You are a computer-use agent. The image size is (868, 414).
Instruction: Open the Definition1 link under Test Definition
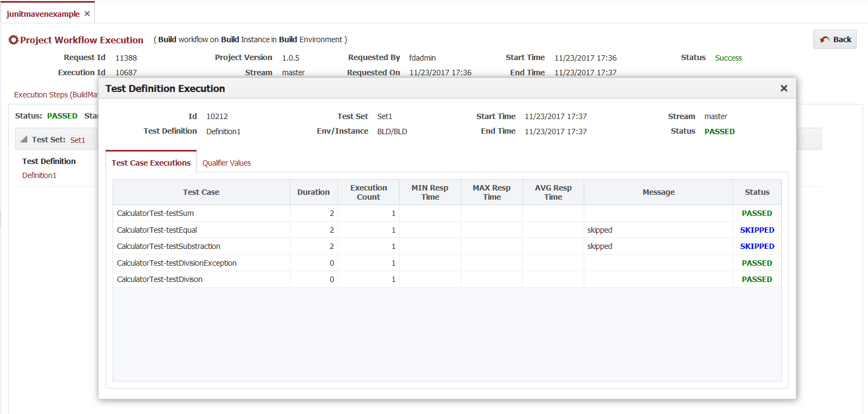(39, 175)
